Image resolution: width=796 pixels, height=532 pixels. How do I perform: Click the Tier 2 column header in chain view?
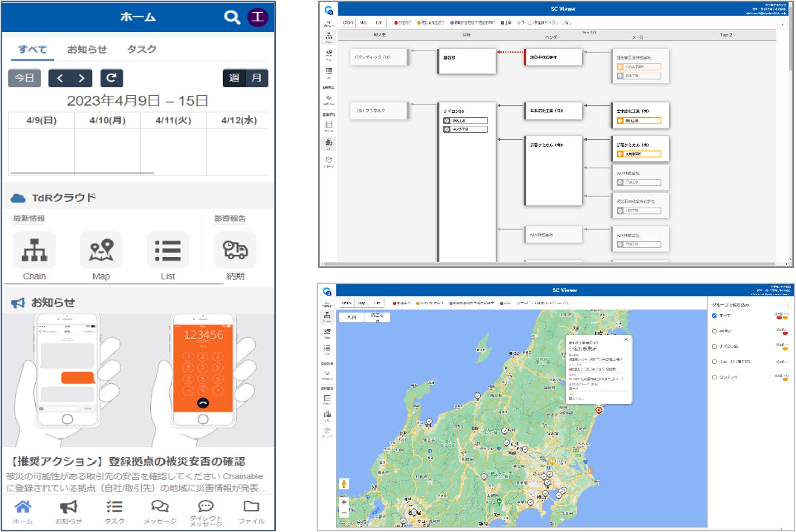726,35
